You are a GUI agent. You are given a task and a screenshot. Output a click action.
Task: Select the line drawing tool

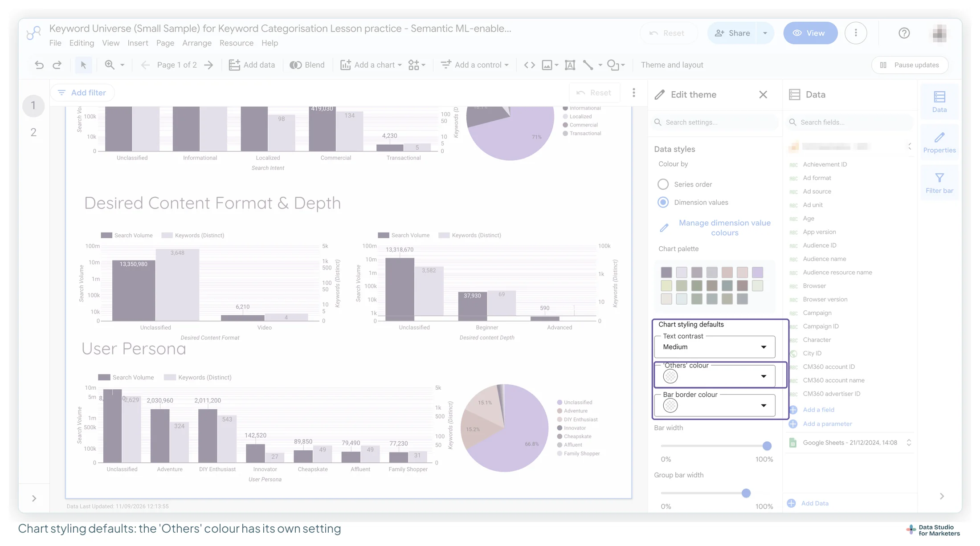pos(588,65)
